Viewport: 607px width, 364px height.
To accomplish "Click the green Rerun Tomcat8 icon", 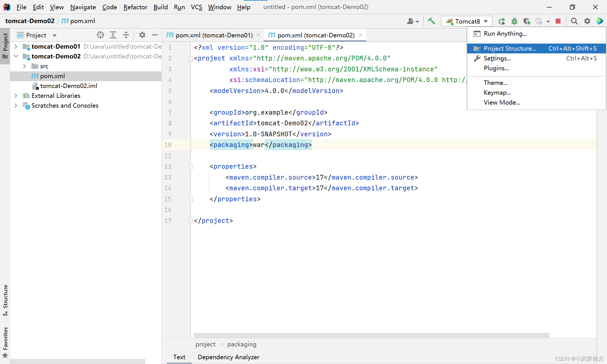I will [502, 21].
